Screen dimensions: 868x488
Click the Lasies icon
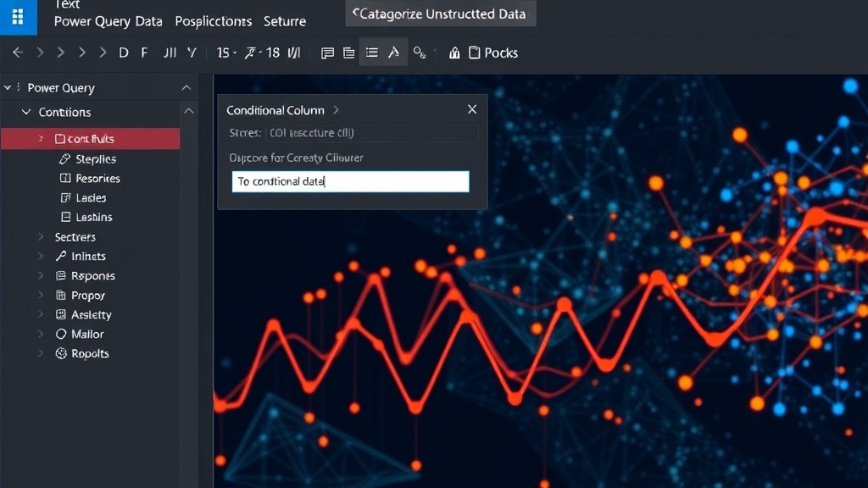tap(65, 197)
